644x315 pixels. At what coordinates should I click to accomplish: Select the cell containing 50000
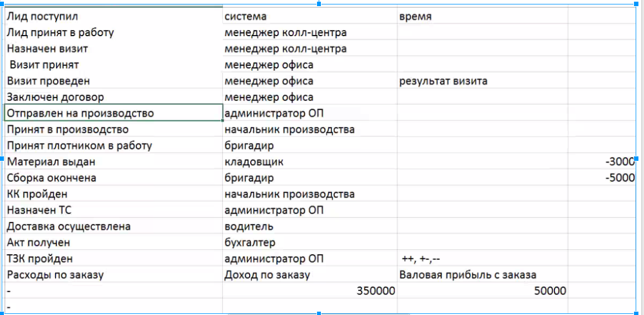[x=482, y=291]
